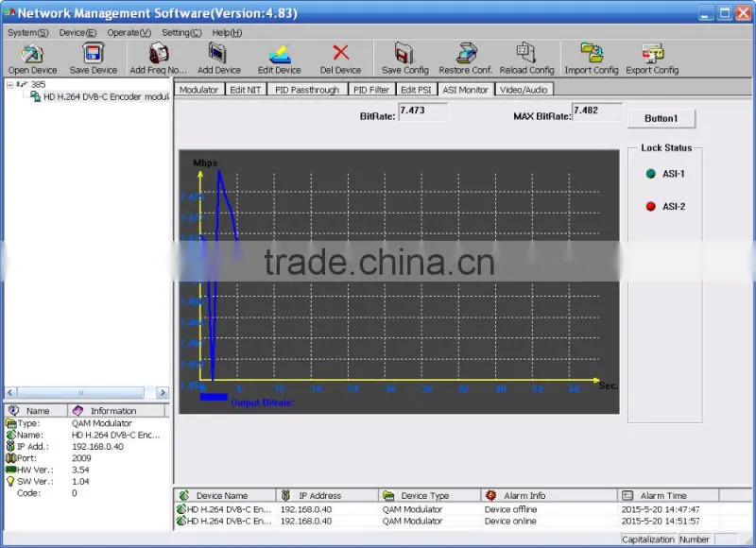Viewport: 756px width, 548px height.
Task: Select the SW Ver. 1.04 row
Action: point(87,481)
